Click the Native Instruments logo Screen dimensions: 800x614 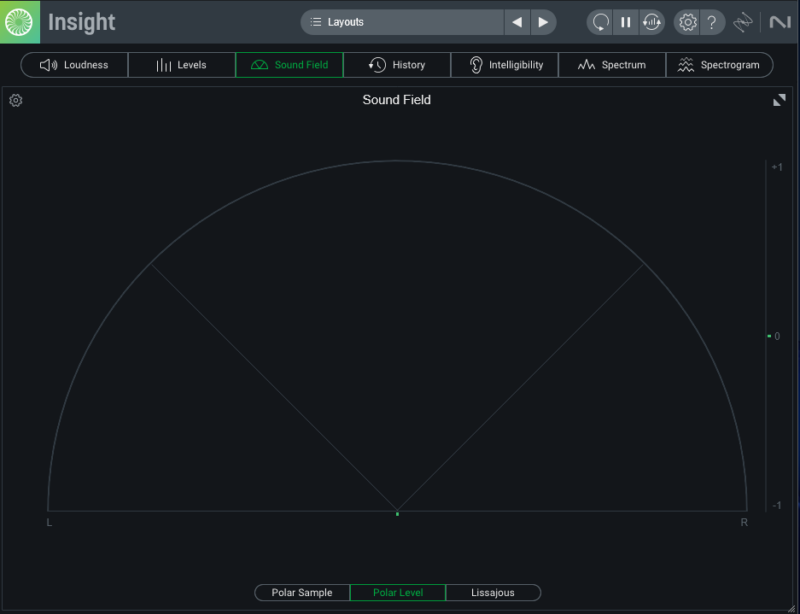tap(779, 22)
